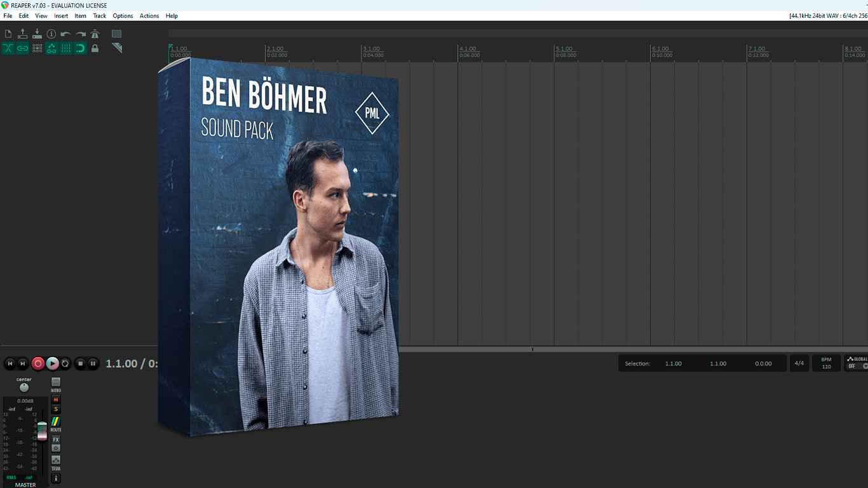The image size is (868, 488).
Task: Open the Help menu
Action: click(x=172, y=16)
